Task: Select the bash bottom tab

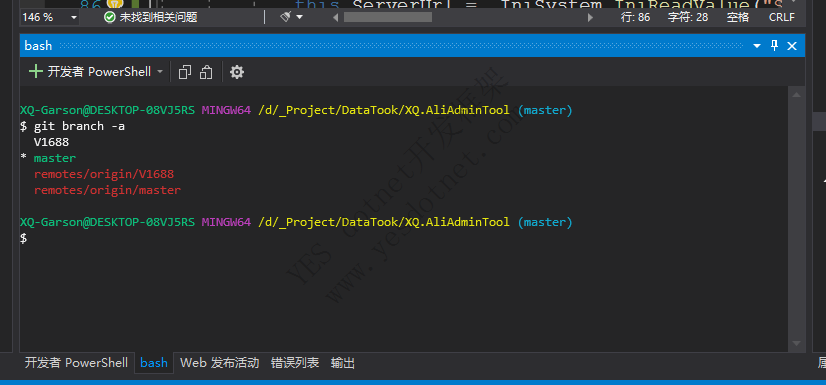Action: (154, 363)
